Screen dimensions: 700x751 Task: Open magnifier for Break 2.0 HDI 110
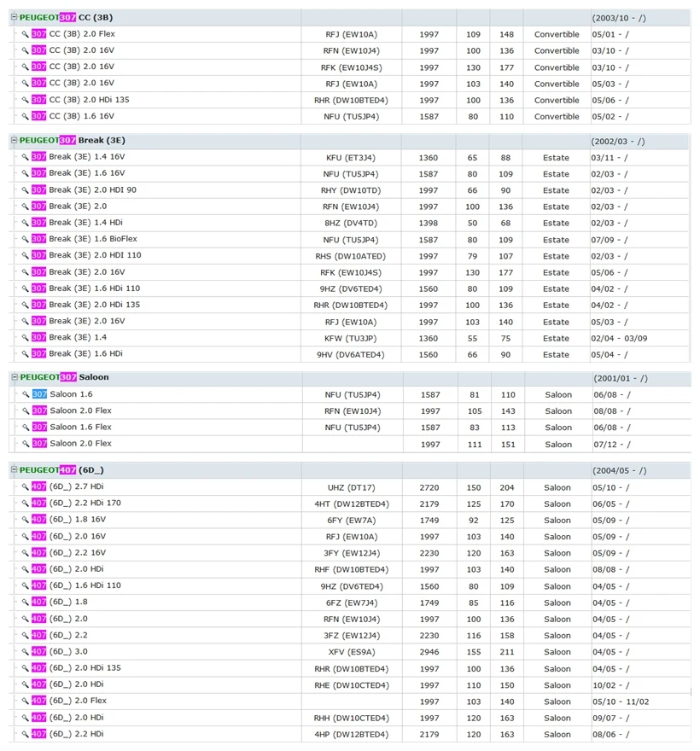click(25, 255)
